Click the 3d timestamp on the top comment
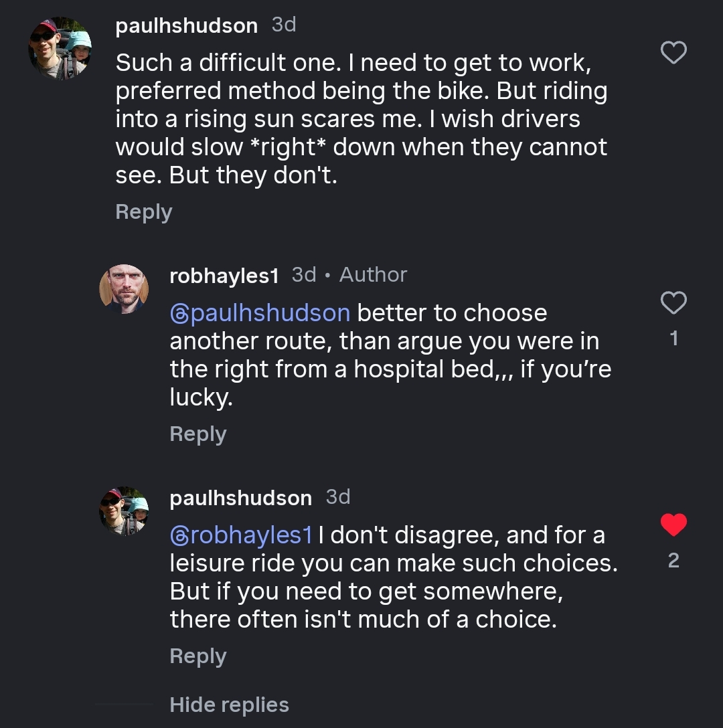The width and height of the screenshot is (723, 728). 284,25
